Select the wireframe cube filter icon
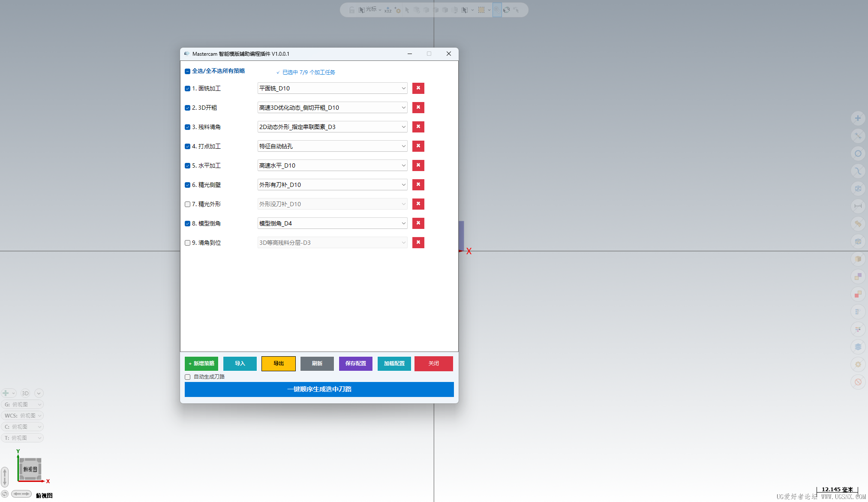Viewport: 868px width, 502px height. coord(858,189)
